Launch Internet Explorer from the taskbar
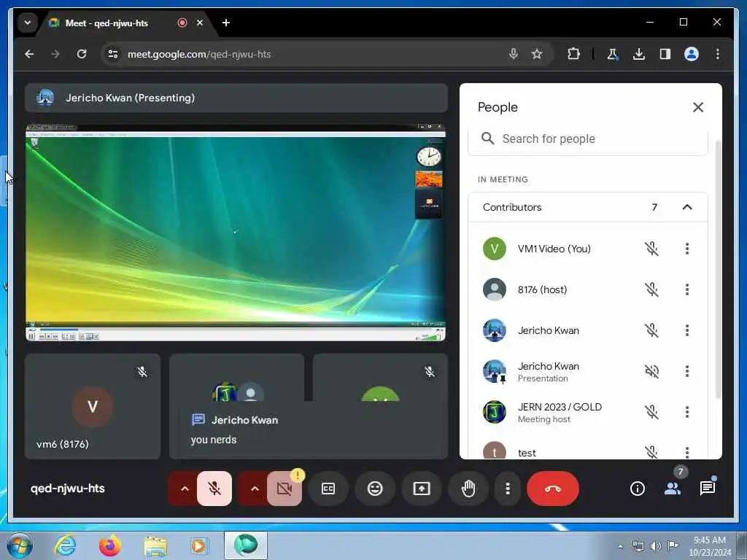Screen dimensions: 747x560 (65, 545)
